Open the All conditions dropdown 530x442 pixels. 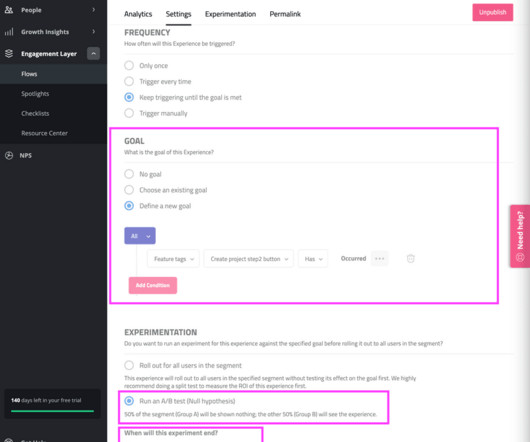140,236
